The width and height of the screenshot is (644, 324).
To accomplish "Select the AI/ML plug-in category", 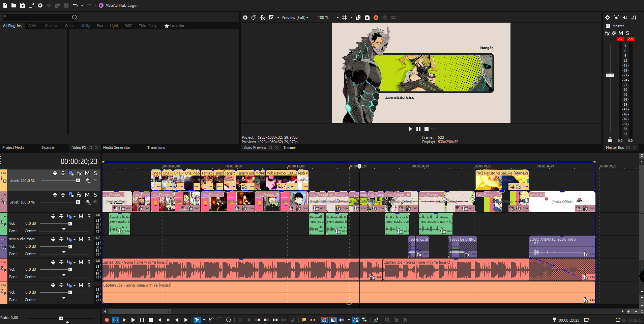I will (x=33, y=26).
